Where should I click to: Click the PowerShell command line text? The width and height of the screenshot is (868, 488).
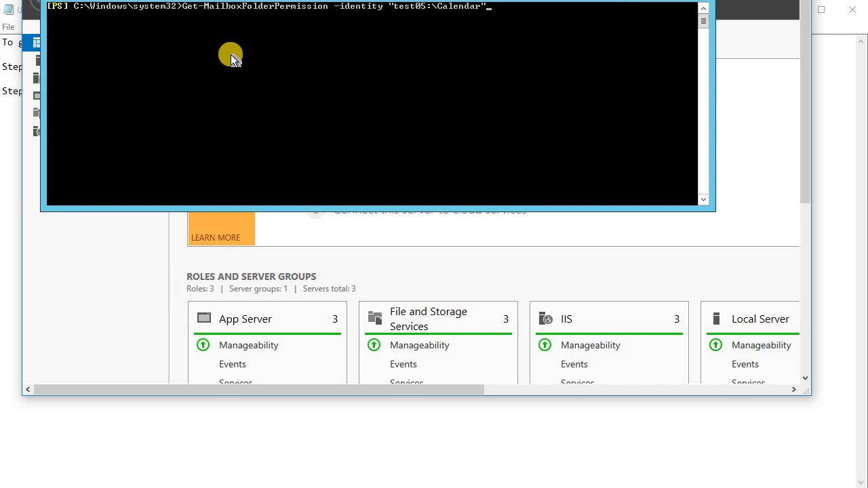269,6
